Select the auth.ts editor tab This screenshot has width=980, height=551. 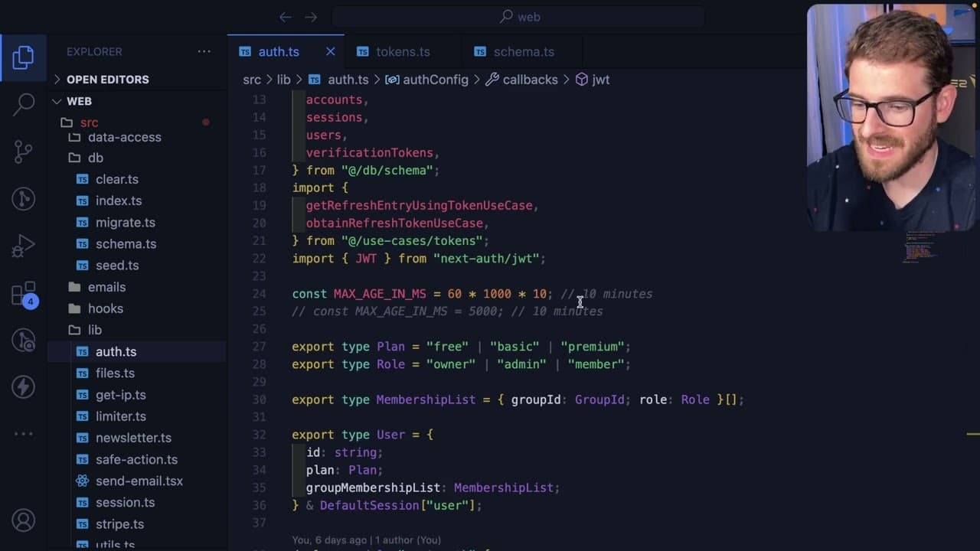279,51
